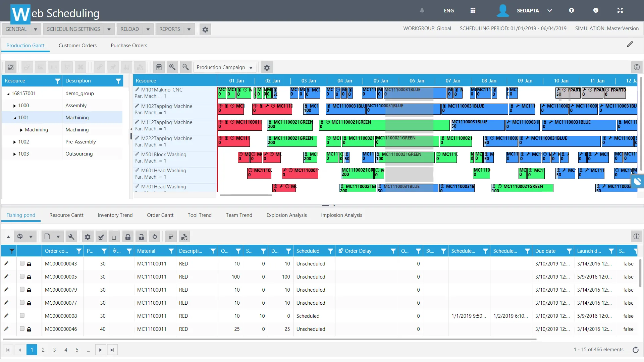
Task: Tick the checkbox for order MC000000008
Action: [x=22, y=316]
